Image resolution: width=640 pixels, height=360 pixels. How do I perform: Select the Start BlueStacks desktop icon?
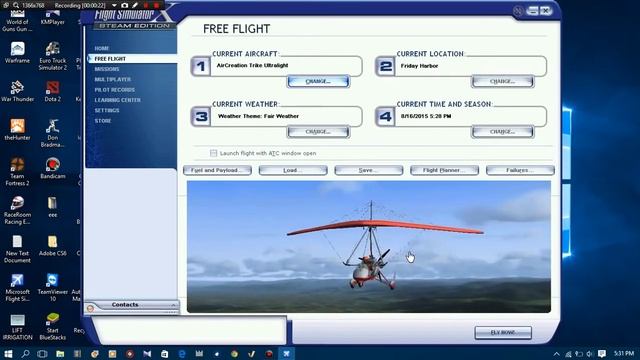click(x=53, y=327)
